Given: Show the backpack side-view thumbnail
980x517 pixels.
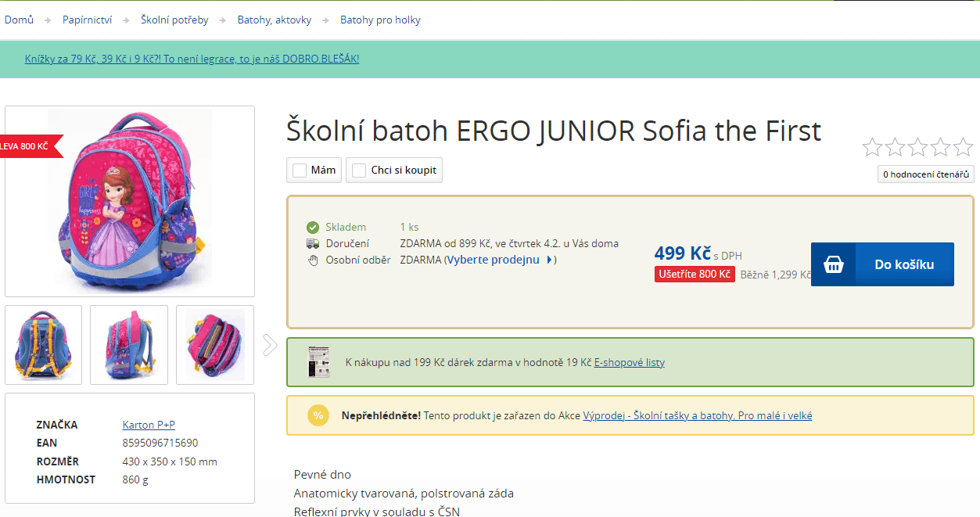Looking at the screenshot, I should [129, 345].
